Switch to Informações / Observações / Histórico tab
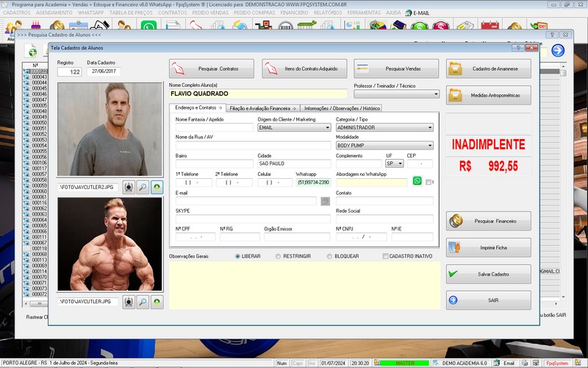588x368 pixels. [342, 108]
